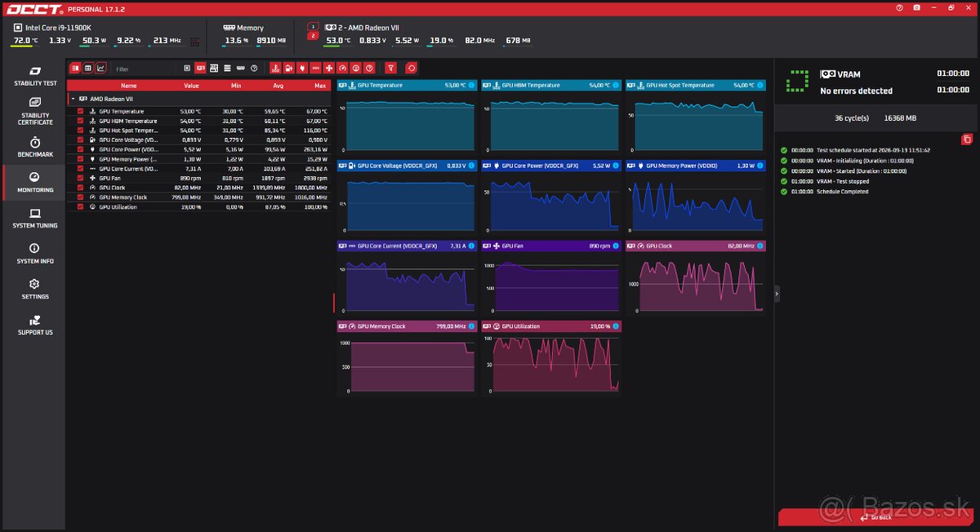Click the Go Back button
Viewport: 980px width, 532px height.
[877, 517]
